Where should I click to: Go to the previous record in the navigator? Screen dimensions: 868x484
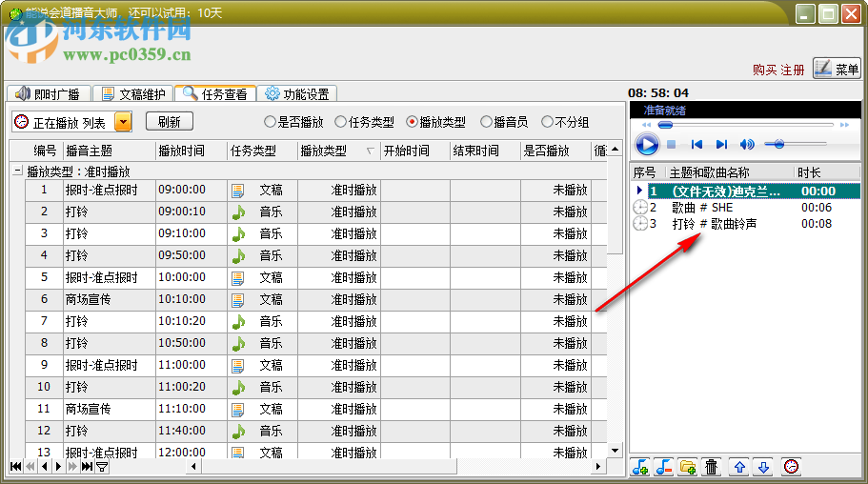(x=44, y=466)
